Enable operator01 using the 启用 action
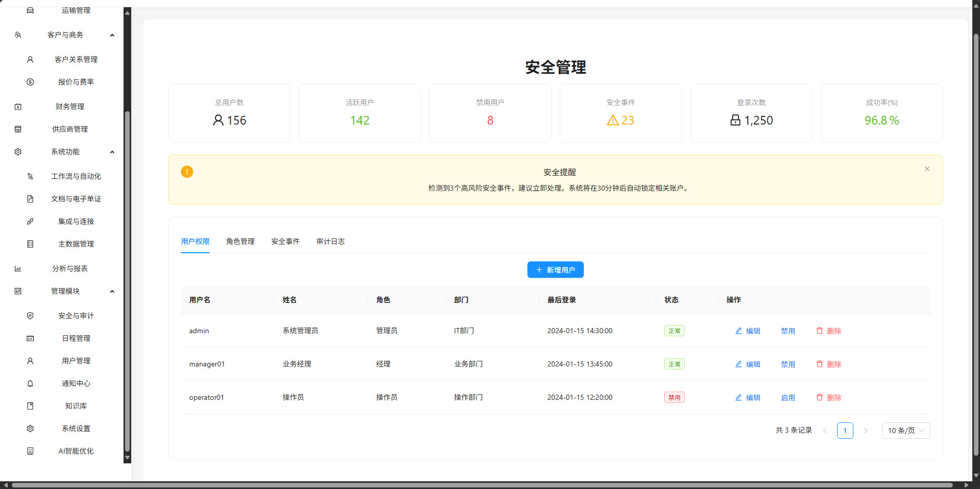The image size is (980, 489). [x=788, y=397]
